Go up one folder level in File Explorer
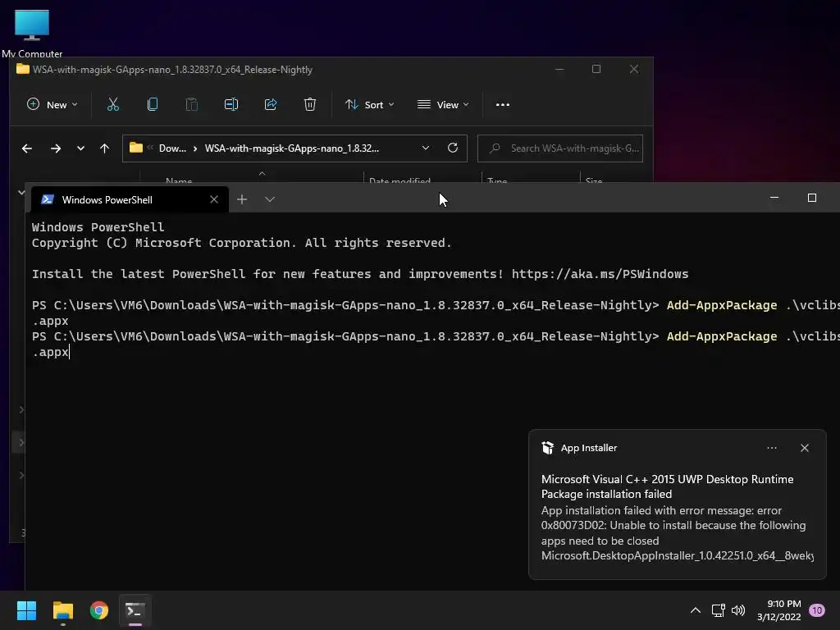Image resolution: width=840 pixels, height=630 pixels. click(104, 148)
